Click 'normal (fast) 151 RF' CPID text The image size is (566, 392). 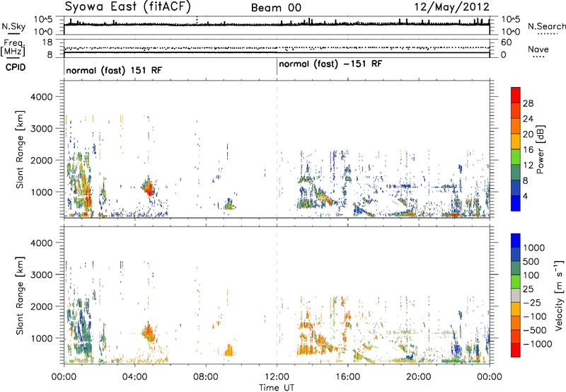pyautogui.click(x=114, y=70)
